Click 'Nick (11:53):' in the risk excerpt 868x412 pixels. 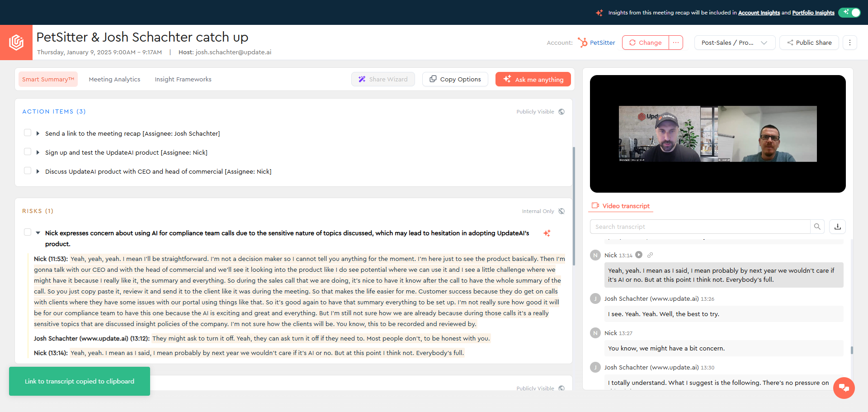(x=51, y=259)
